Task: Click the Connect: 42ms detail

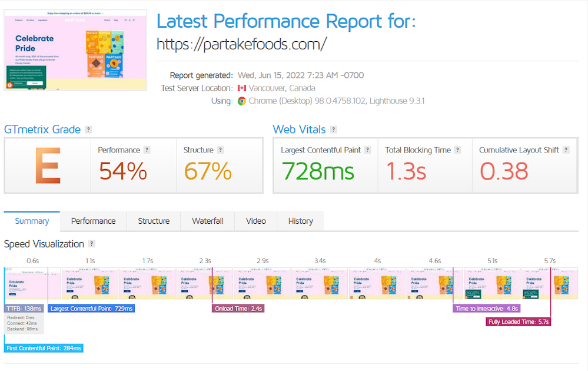Action: pos(22,323)
